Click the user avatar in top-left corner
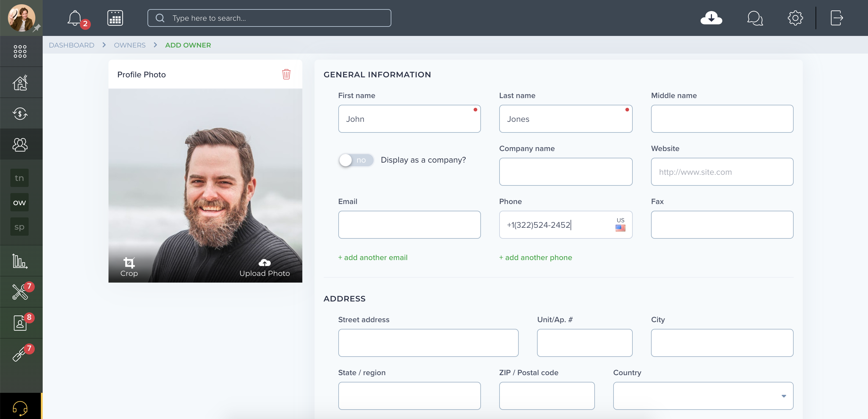868x419 pixels. coord(21,18)
